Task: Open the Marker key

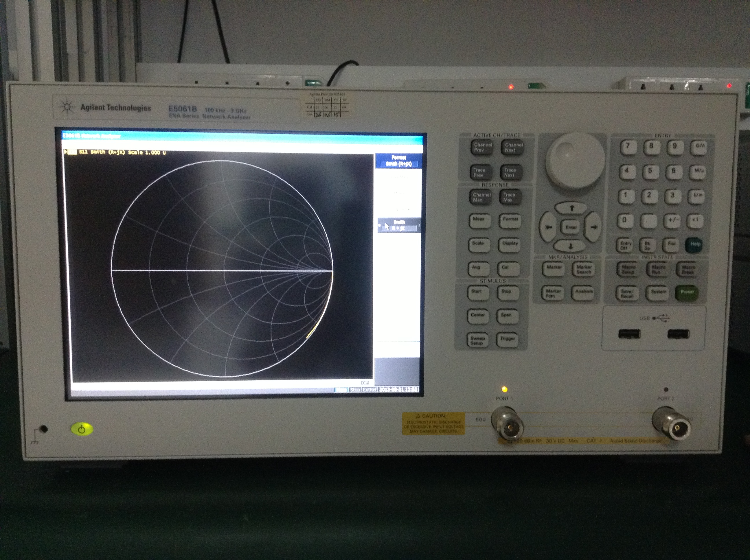Action: tap(553, 269)
